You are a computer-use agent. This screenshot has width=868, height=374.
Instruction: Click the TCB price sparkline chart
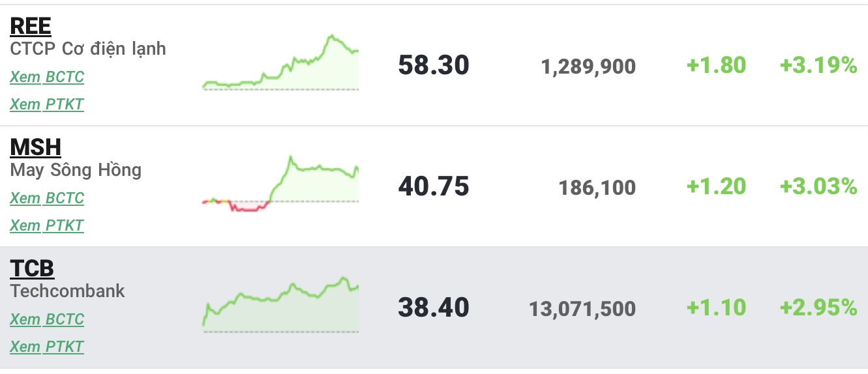point(280,305)
